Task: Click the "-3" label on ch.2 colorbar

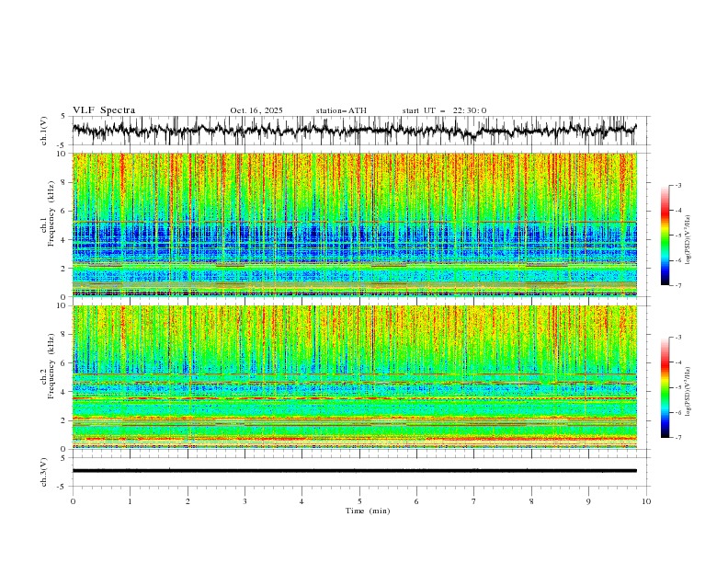Action: 678,338
